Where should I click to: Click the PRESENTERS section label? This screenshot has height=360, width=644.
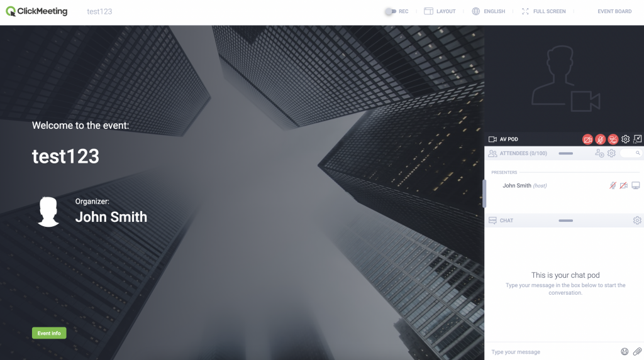(x=504, y=172)
